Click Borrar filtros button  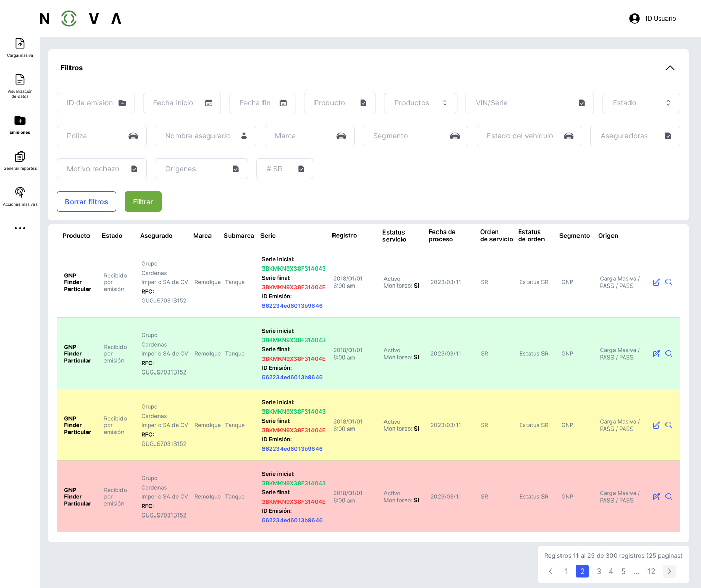coord(86,202)
